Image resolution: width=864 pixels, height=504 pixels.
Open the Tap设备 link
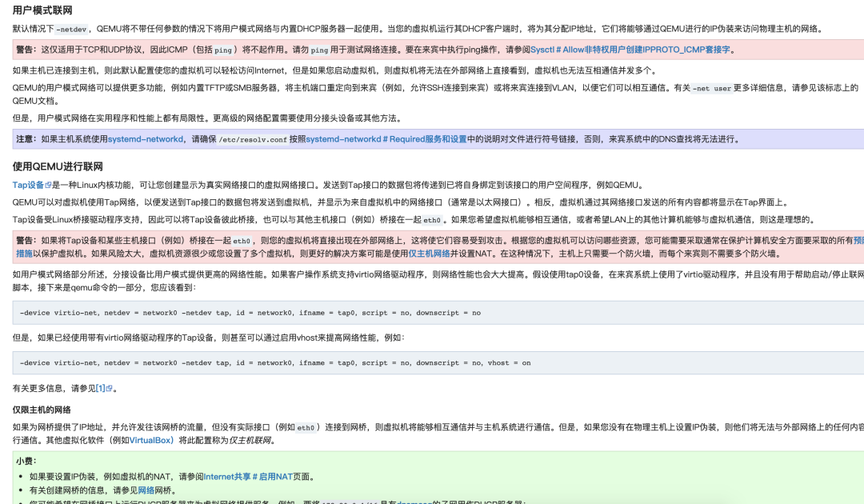[28, 185]
